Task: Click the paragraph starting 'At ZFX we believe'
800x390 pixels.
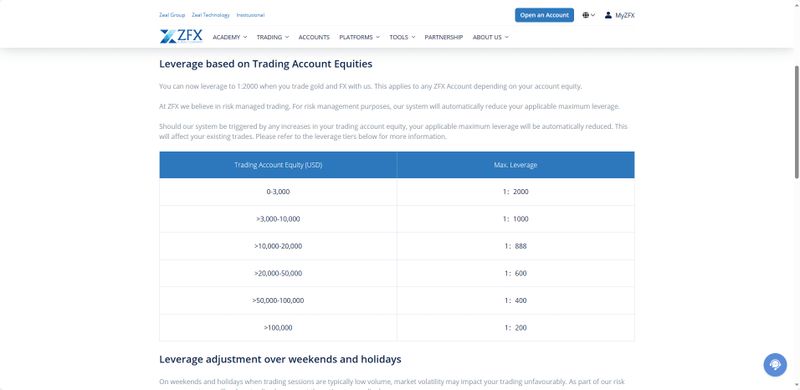Action: coord(389,107)
